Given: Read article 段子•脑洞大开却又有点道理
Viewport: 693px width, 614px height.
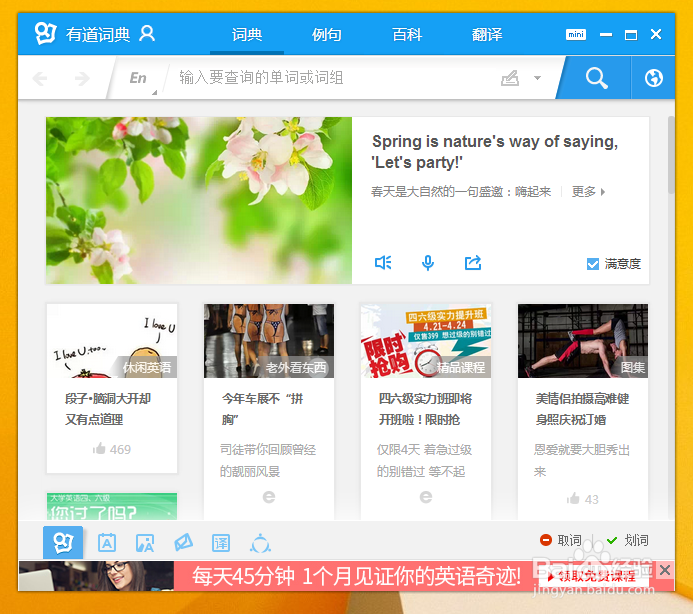Looking at the screenshot, I should (x=108, y=409).
